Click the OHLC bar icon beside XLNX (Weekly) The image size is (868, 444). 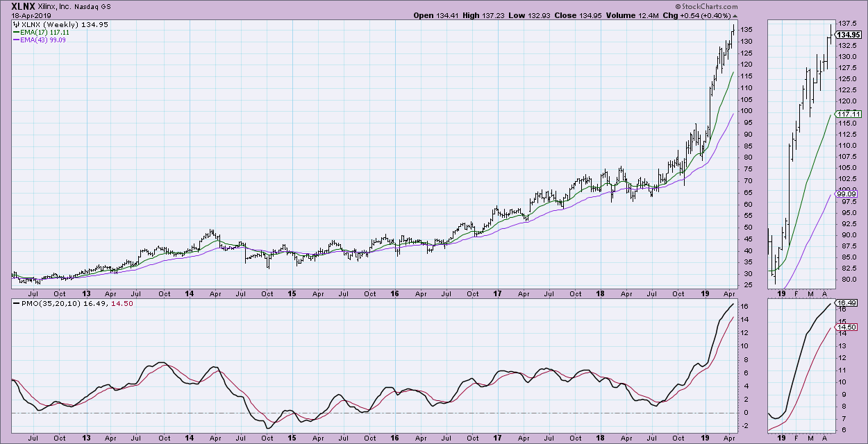18,24
